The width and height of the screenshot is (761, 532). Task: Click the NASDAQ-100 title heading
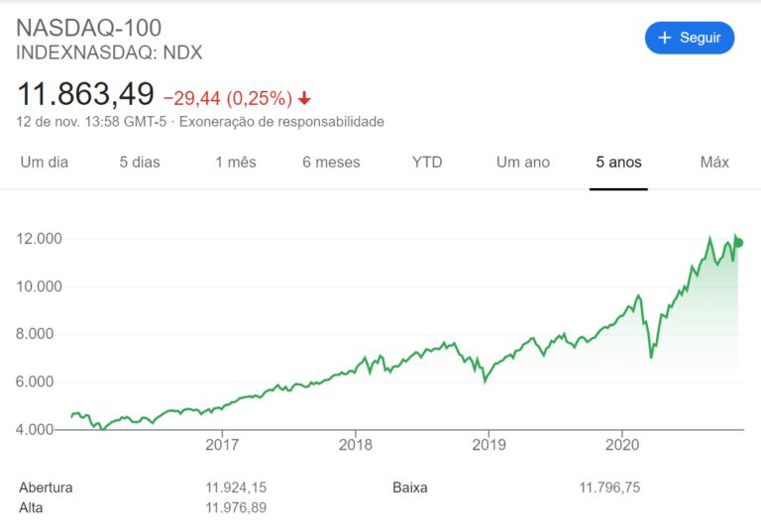(89, 28)
